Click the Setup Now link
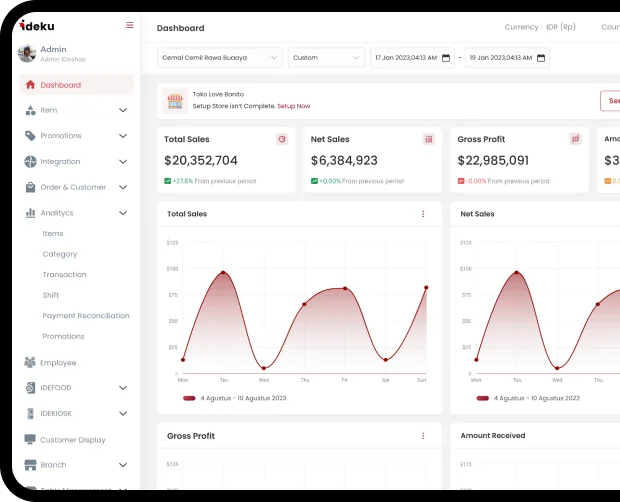Screen dimensions: 620x502 tap(293, 106)
